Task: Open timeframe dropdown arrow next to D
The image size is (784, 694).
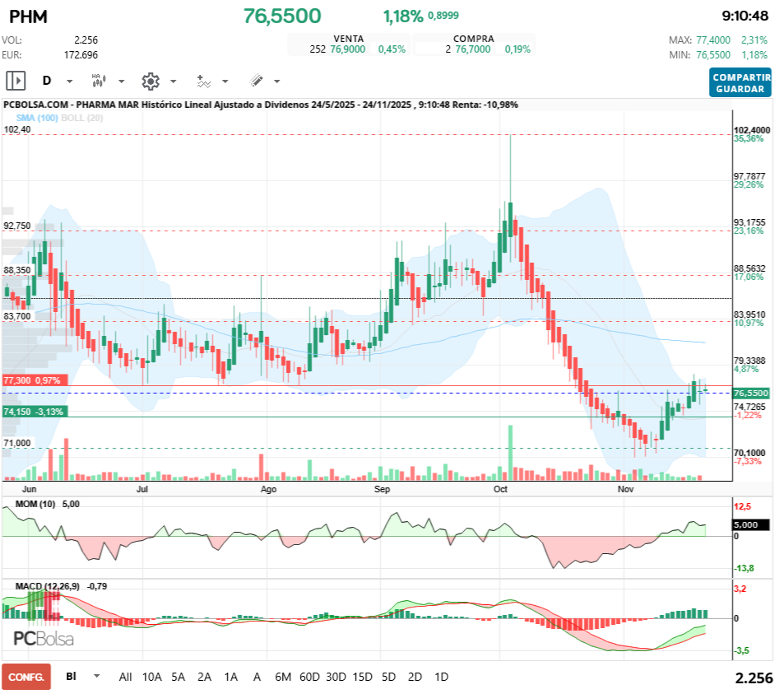Action: click(69, 82)
